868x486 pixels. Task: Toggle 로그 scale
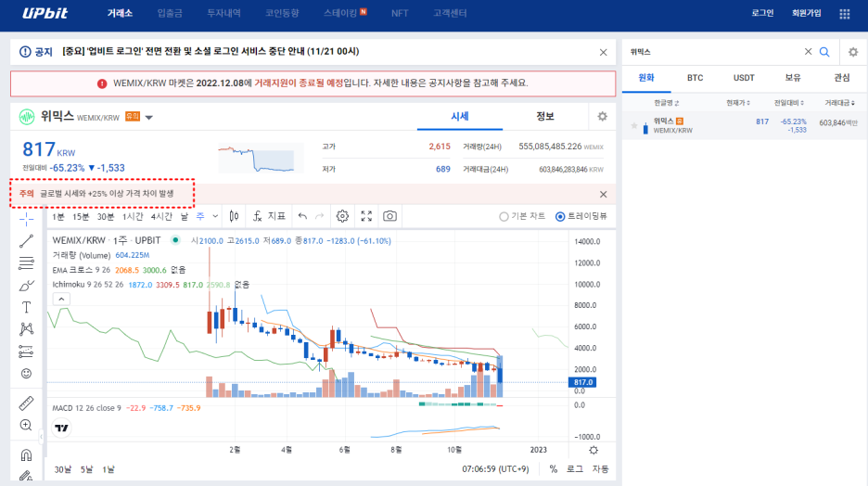(575, 469)
